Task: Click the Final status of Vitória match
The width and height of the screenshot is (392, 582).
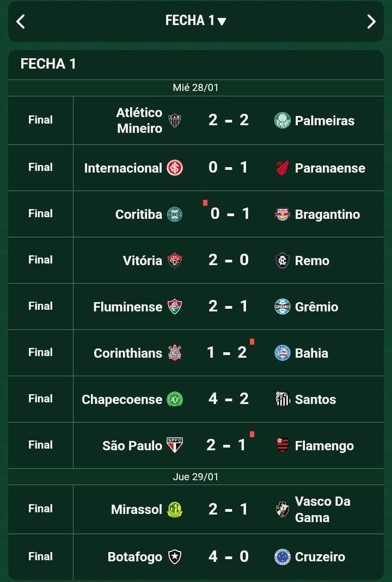Action: tap(40, 260)
